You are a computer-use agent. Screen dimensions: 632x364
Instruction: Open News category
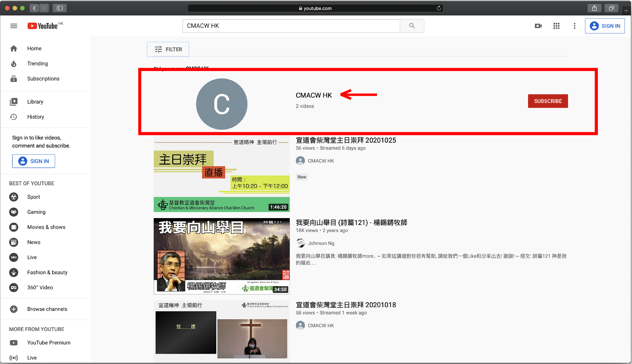pos(34,242)
